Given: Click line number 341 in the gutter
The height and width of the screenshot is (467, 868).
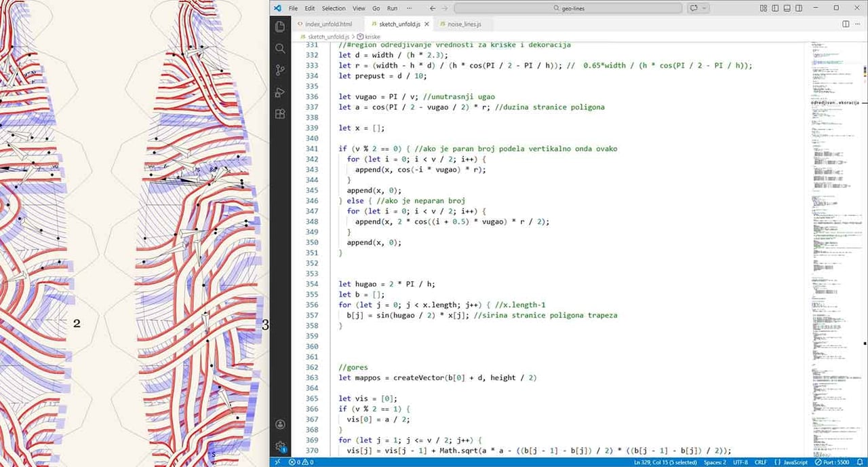Looking at the screenshot, I should (312, 149).
